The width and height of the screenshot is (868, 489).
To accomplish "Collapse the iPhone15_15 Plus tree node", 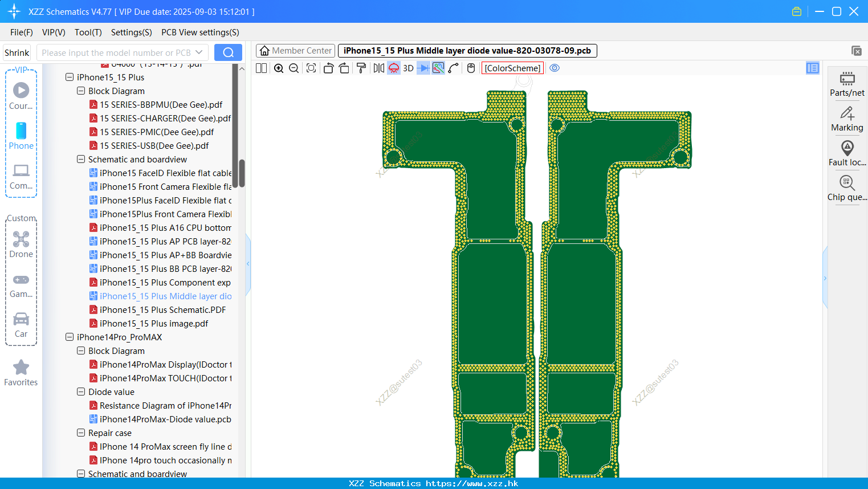I will click(70, 77).
